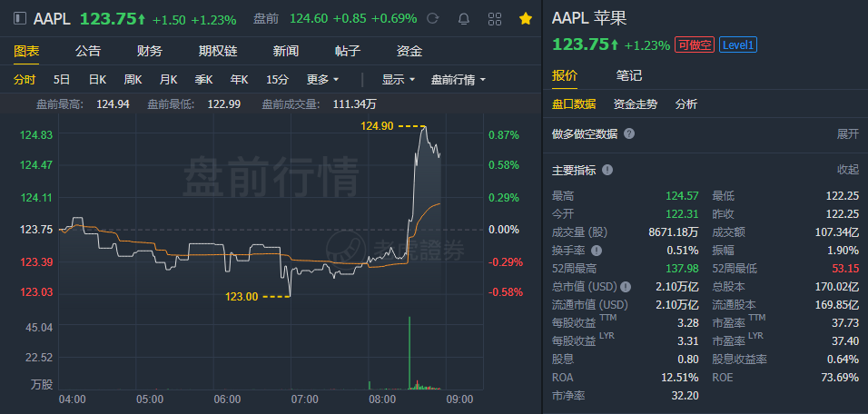
Task: Click the refresh quote icon
Action: [433, 18]
